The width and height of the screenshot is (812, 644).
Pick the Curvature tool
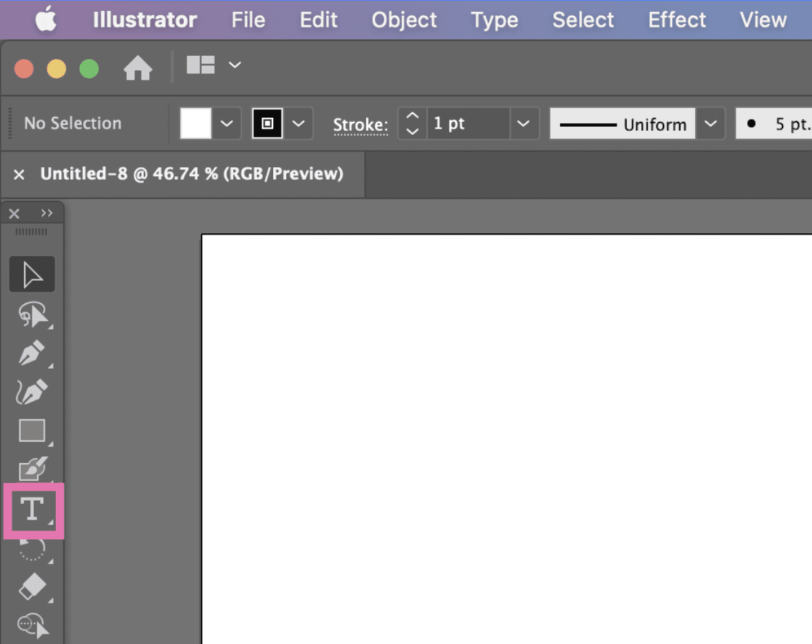click(32, 391)
